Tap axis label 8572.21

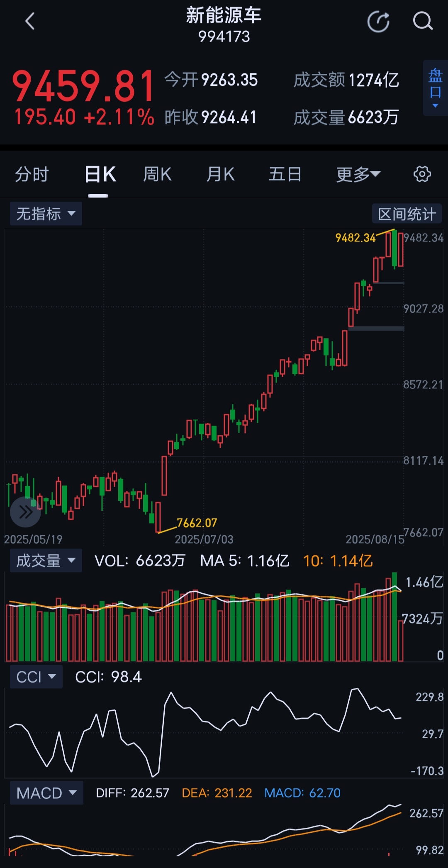[424, 385]
